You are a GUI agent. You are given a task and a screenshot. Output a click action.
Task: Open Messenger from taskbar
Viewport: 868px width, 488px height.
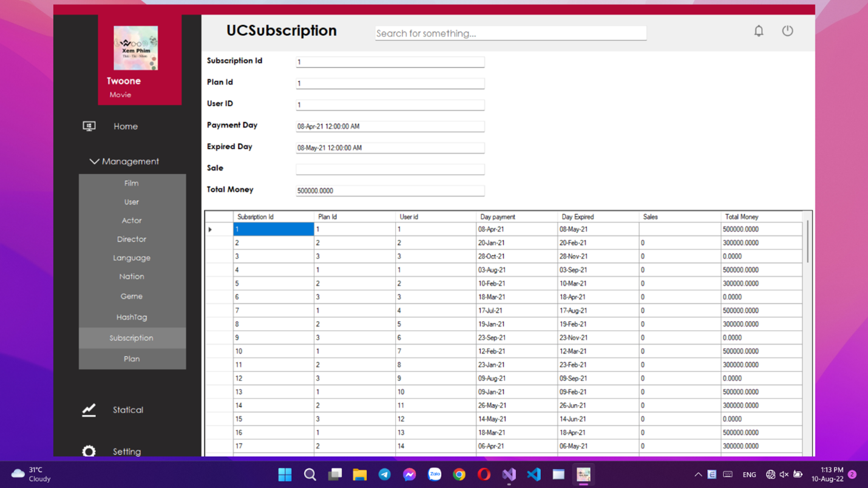point(409,475)
